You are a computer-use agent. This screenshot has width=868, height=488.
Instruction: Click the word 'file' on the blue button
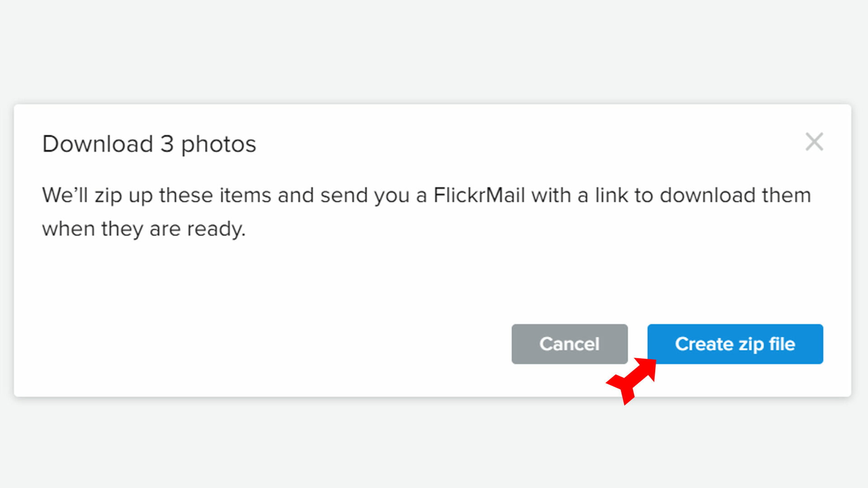(x=782, y=344)
